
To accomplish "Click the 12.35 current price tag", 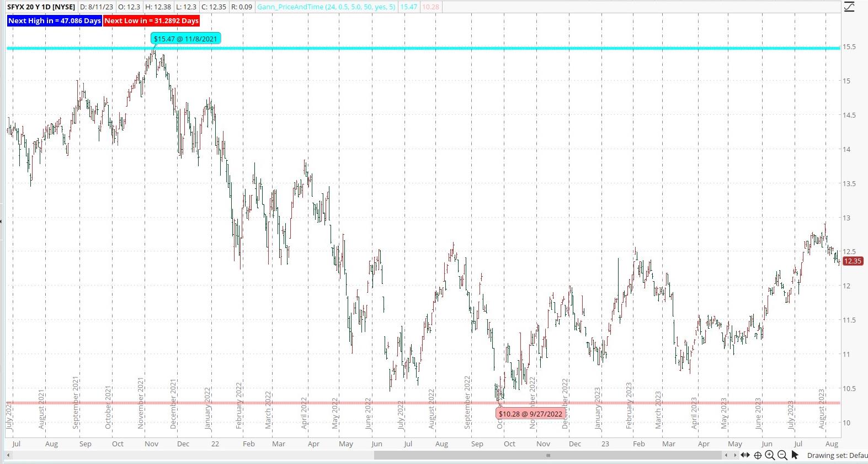I will [x=853, y=261].
